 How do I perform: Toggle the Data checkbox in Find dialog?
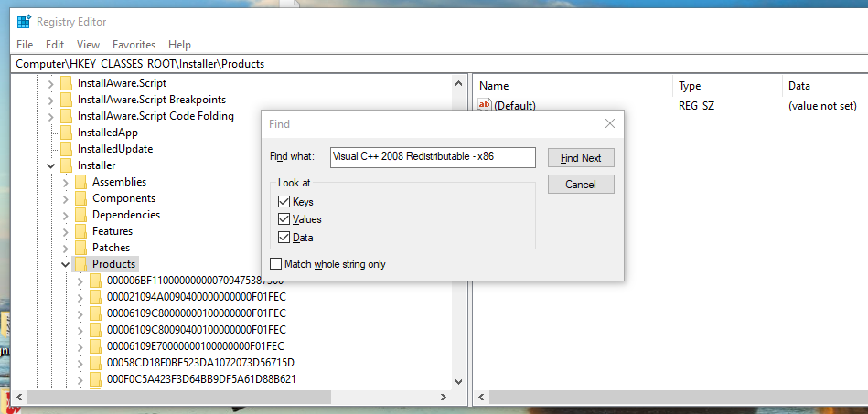coord(284,238)
